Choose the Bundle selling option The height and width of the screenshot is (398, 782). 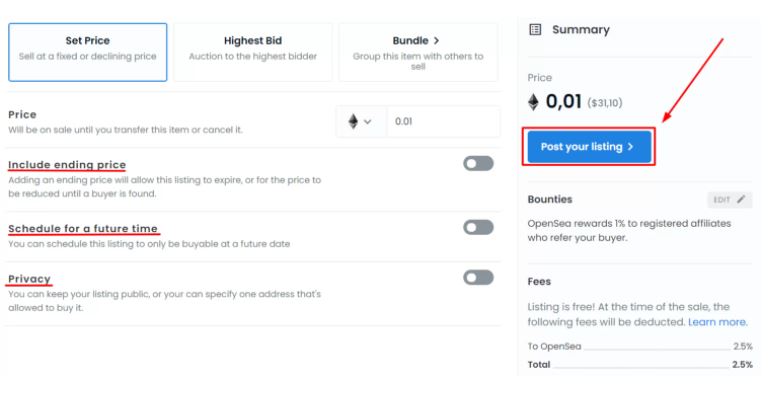click(418, 52)
